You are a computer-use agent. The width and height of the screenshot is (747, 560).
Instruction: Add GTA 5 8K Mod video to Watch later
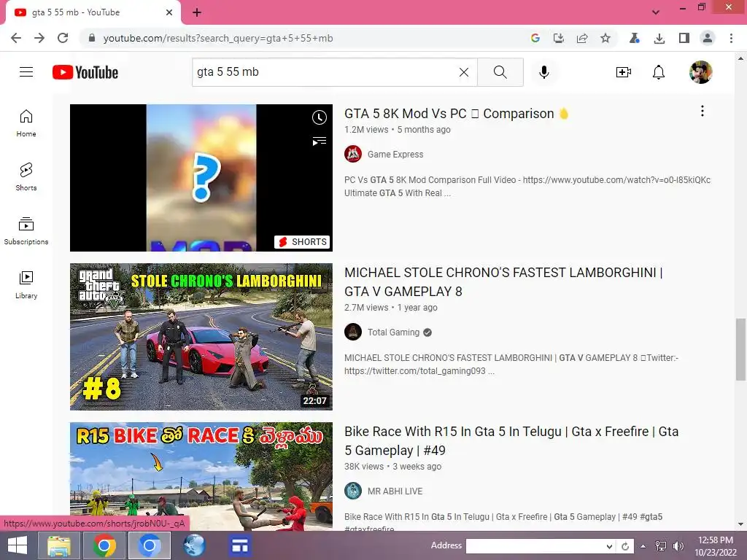click(320, 117)
